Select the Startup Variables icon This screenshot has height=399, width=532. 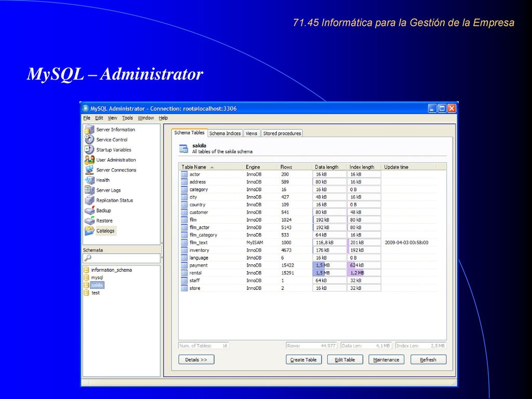[89, 150]
